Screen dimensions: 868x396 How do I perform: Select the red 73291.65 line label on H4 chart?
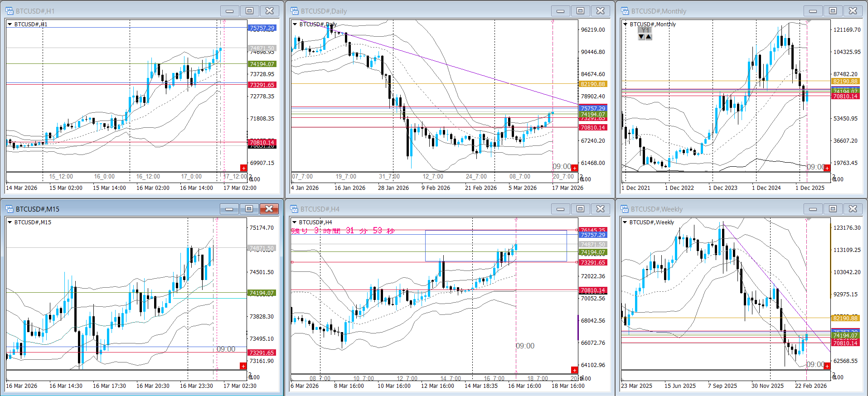click(x=592, y=262)
